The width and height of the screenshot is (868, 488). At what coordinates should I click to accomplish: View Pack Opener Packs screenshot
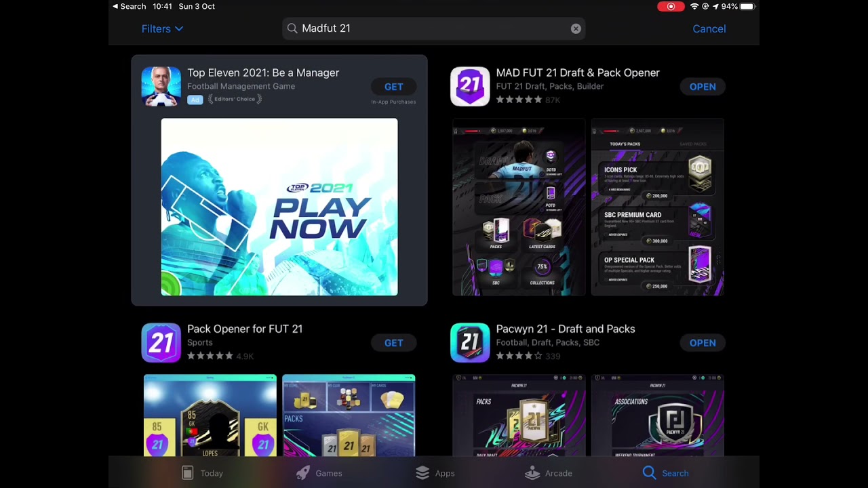[x=349, y=415]
